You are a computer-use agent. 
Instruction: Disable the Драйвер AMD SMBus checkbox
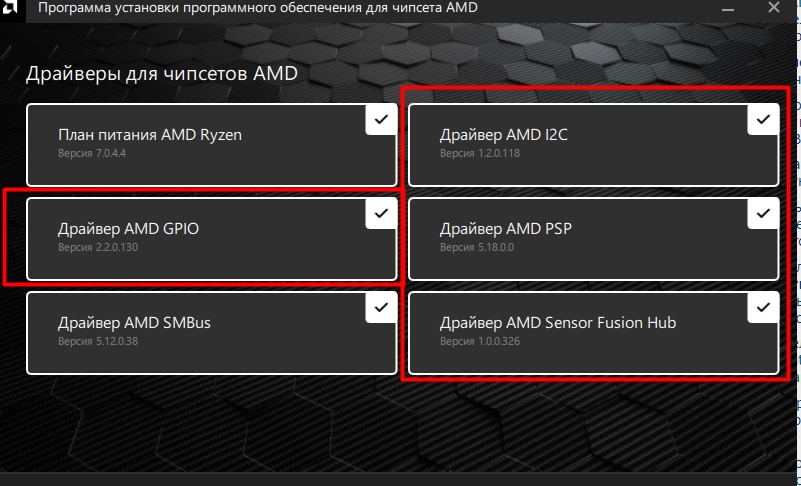380,307
